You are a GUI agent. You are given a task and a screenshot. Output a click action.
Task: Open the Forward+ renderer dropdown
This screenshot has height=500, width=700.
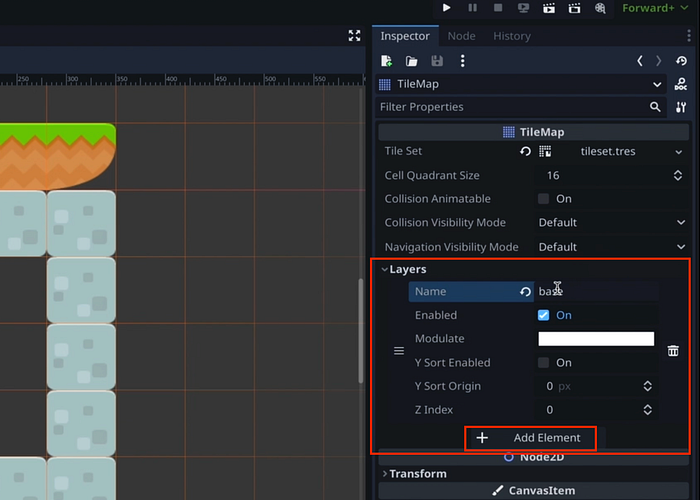coord(655,8)
